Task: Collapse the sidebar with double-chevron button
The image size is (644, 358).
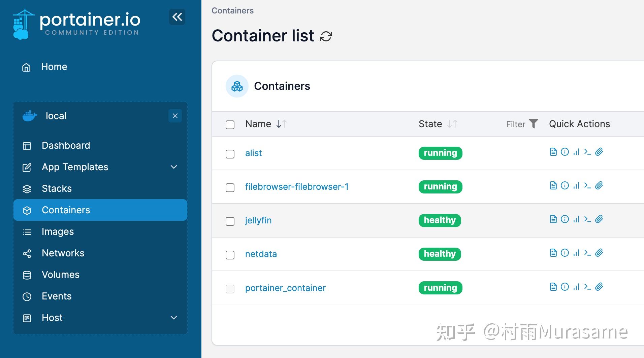Action: click(177, 17)
